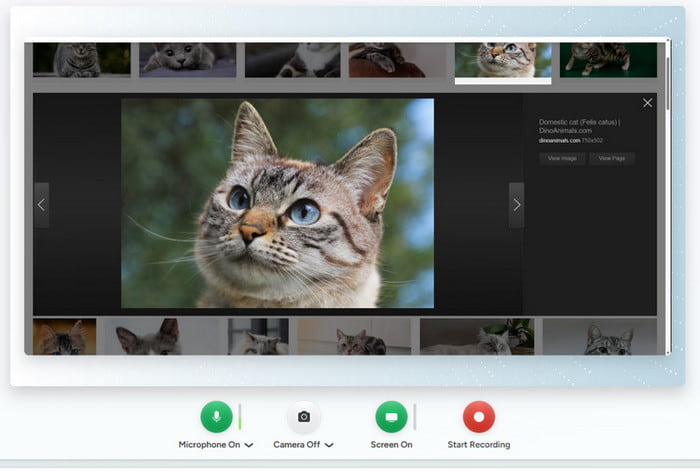Click the microphone level meter bar

point(240,417)
